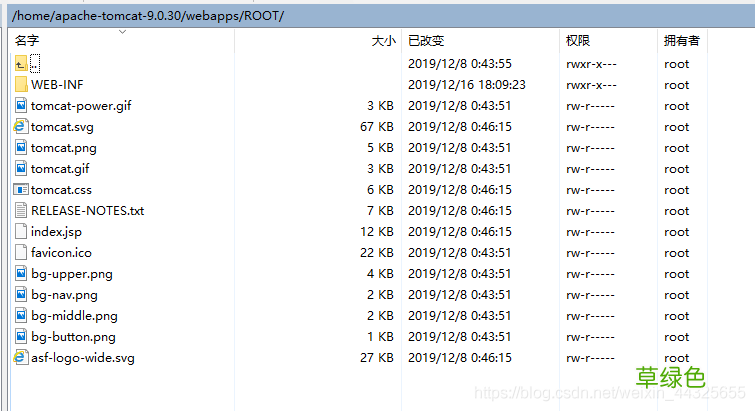Click the 12 KB size of index.jsp
The height and width of the screenshot is (411, 755).
click(x=377, y=231)
